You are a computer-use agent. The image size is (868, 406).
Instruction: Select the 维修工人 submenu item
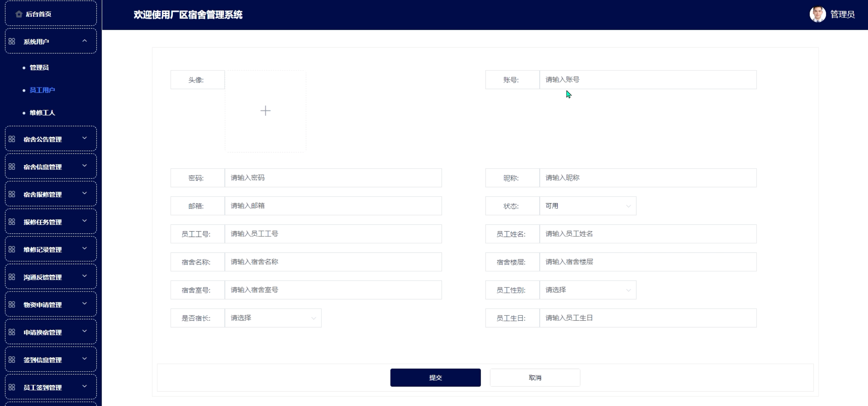coord(42,113)
